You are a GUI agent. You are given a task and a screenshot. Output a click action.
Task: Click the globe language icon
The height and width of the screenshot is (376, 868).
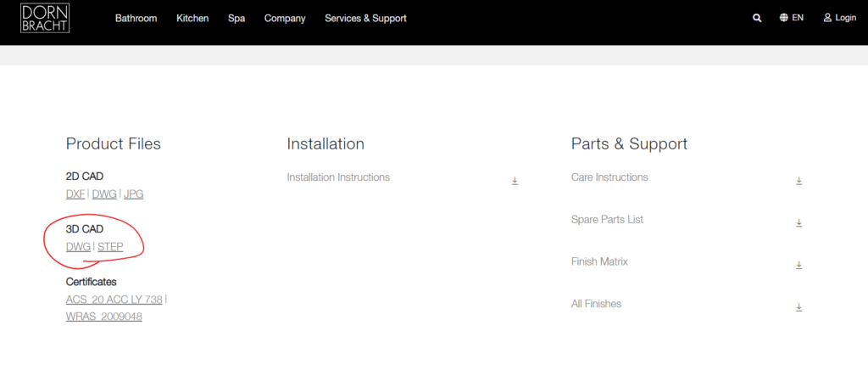(x=784, y=18)
